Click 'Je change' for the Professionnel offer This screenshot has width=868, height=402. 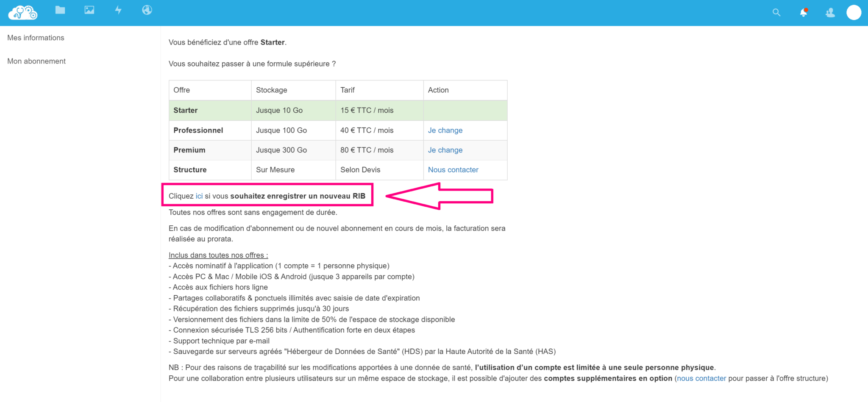(x=445, y=130)
